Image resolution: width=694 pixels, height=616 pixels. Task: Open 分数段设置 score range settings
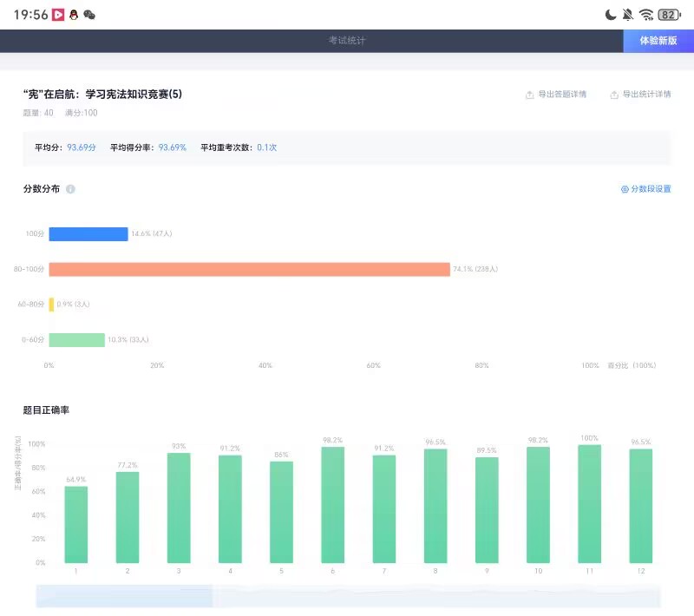point(650,189)
